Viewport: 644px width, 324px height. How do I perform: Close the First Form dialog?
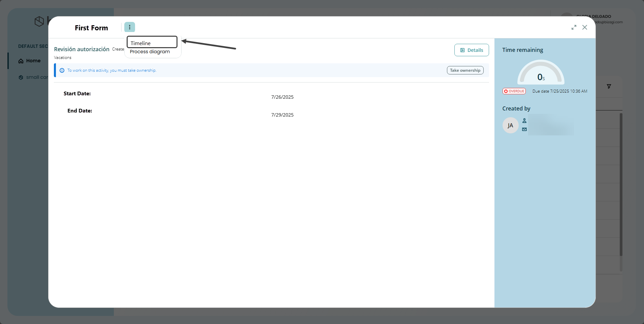coord(585,28)
